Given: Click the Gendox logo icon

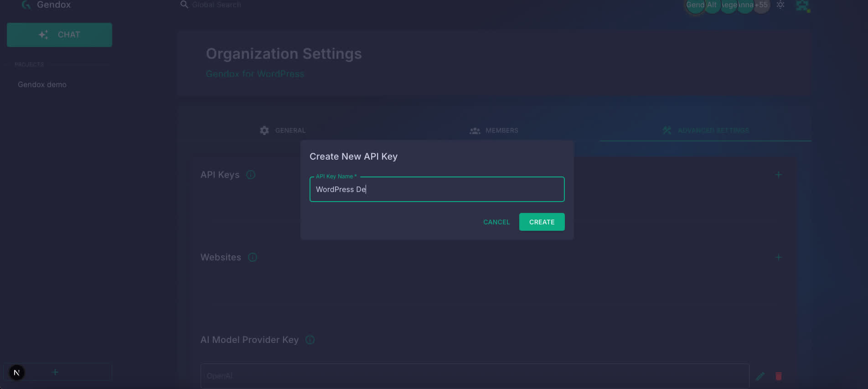Looking at the screenshot, I should pos(26,5).
